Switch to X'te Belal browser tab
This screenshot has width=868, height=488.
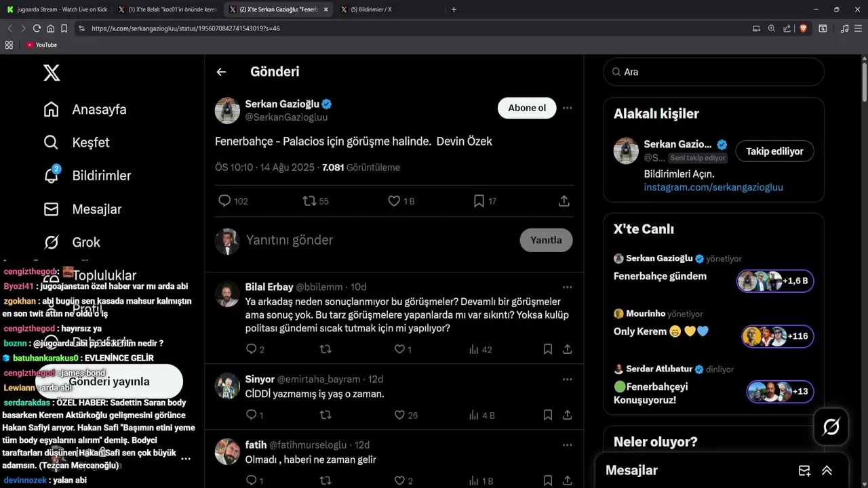coord(167,9)
